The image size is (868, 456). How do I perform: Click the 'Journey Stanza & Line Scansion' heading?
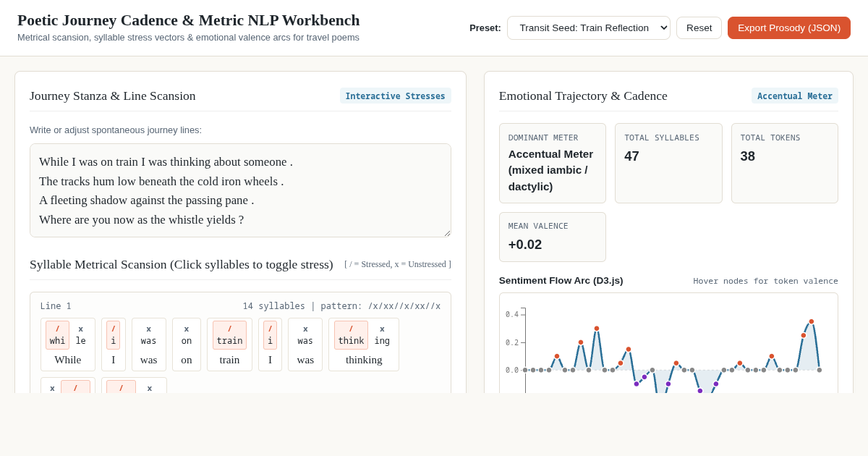coord(113,96)
